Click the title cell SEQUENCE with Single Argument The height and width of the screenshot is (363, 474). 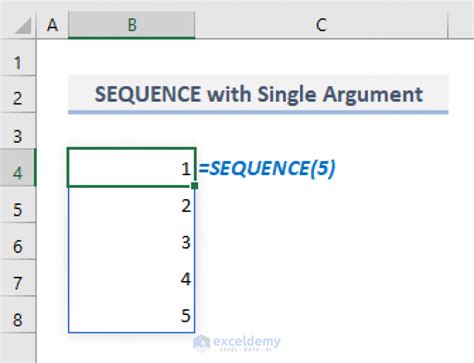258,94
